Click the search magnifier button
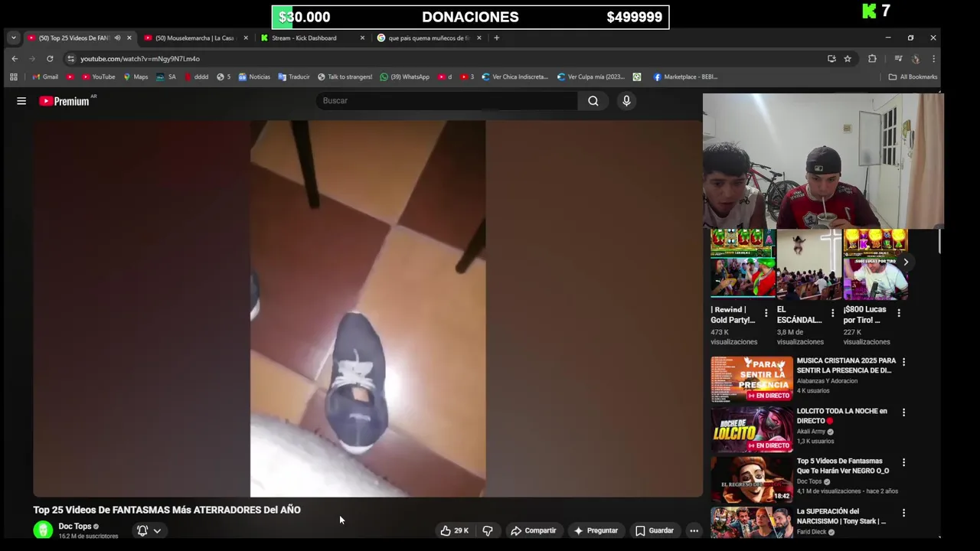980x551 pixels. pos(593,101)
